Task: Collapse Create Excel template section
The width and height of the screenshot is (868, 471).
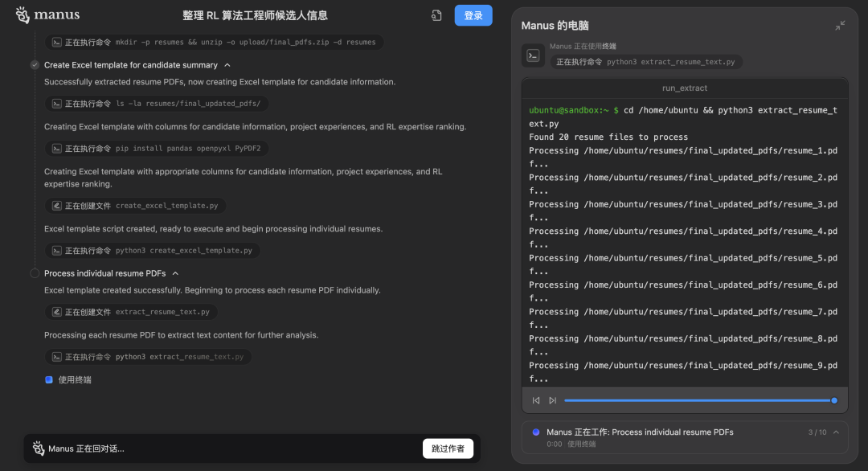Action: tap(227, 65)
